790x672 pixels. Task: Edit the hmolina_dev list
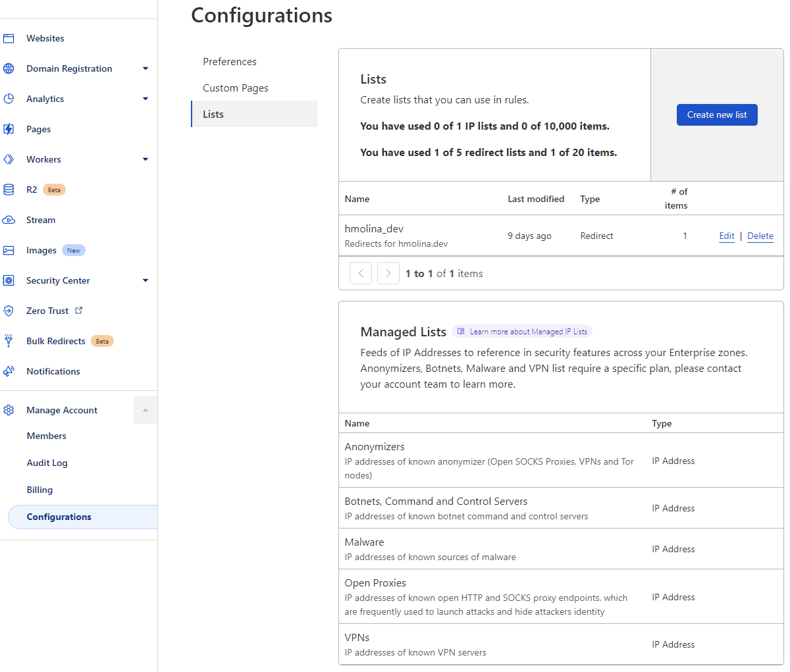click(727, 236)
